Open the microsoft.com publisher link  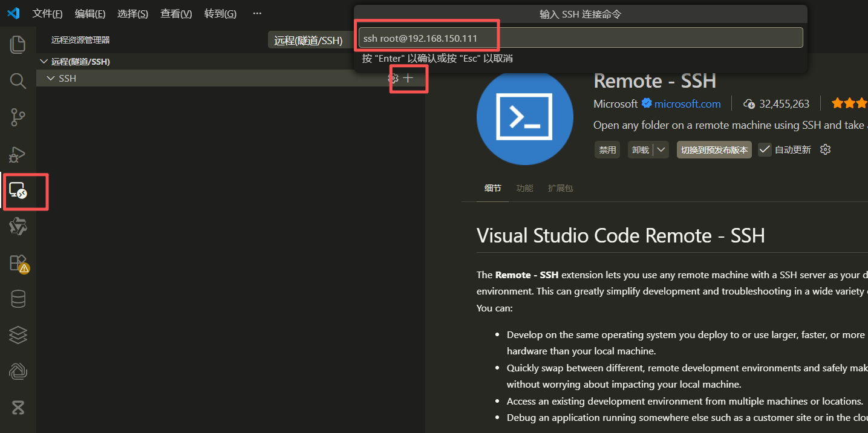(x=687, y=104)
